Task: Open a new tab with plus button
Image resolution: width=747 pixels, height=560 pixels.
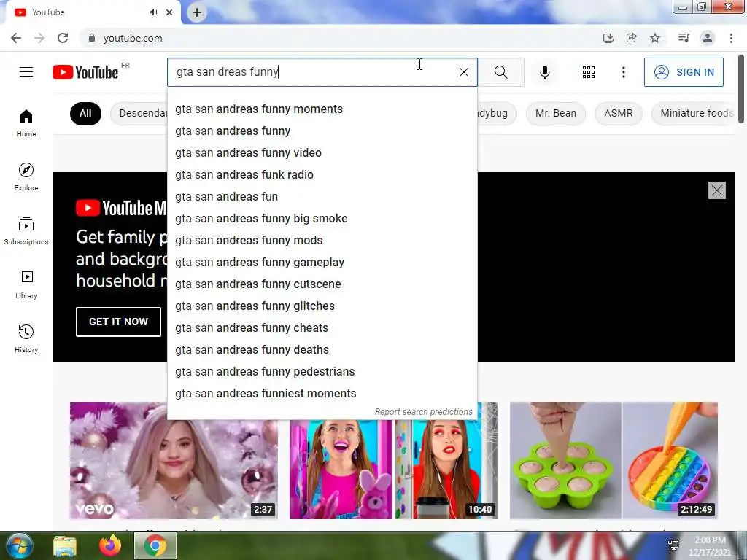Action: 197,12
